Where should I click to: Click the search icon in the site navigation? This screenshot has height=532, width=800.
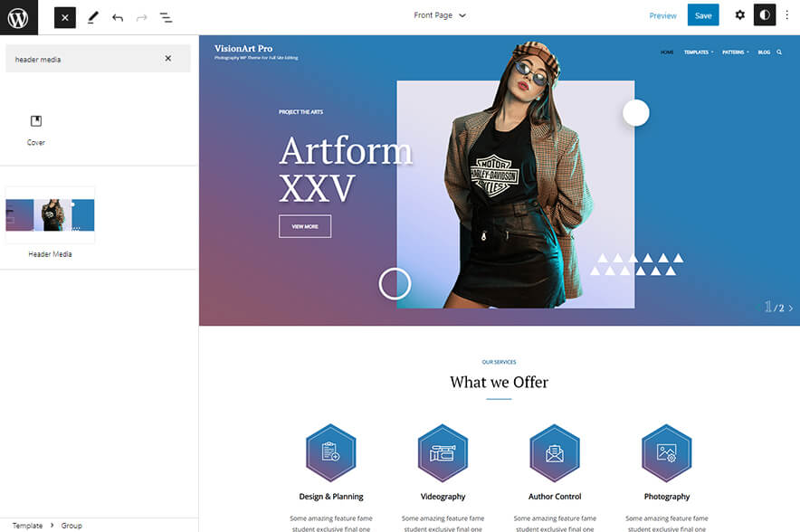[779, 52]
